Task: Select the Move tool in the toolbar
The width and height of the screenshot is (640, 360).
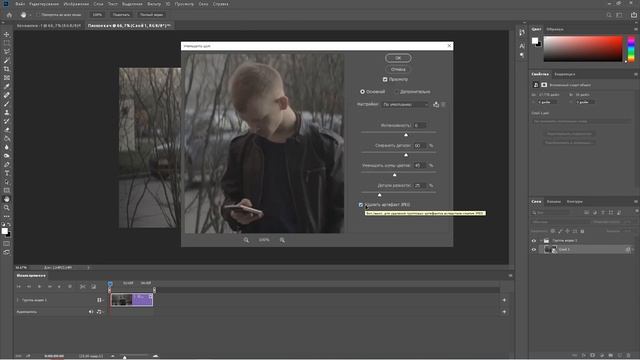Action: [x=7, y=34]
